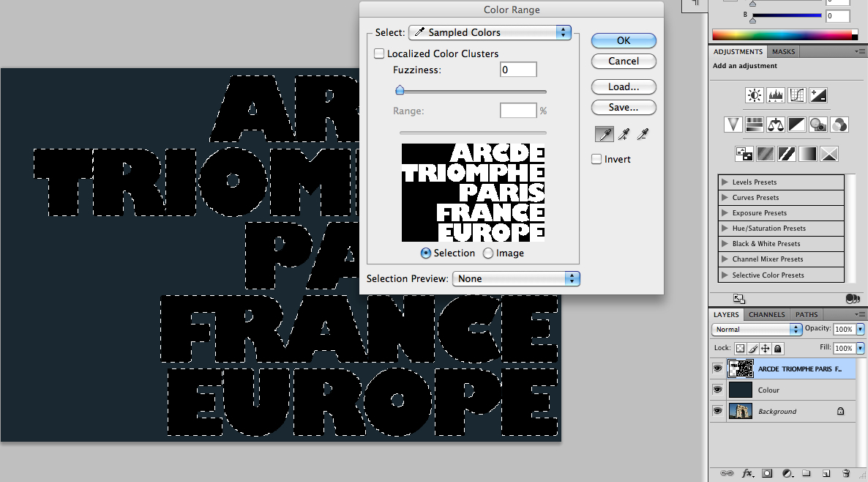Expand Selective Color Presets

pyautogui.click(x=725, y=275)
